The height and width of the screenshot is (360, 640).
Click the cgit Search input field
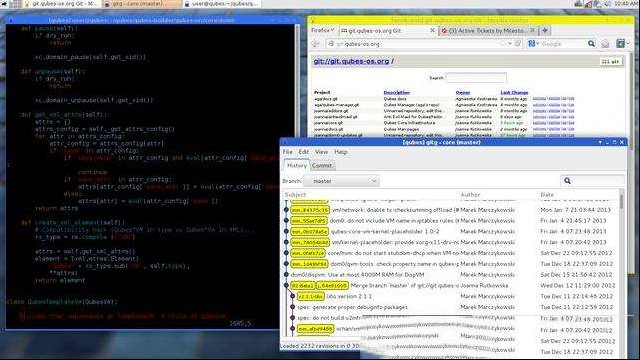(476, 78)
